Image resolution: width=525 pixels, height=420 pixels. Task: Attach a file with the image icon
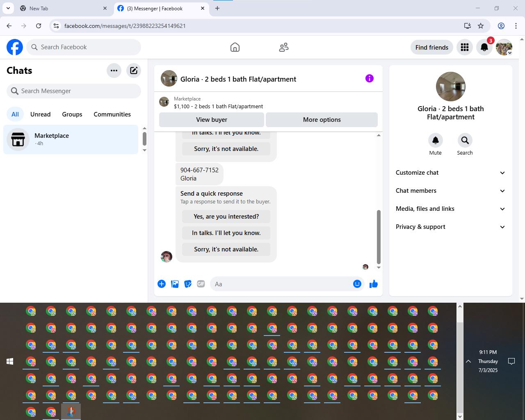pyautogui.click(x=175, y=284)
